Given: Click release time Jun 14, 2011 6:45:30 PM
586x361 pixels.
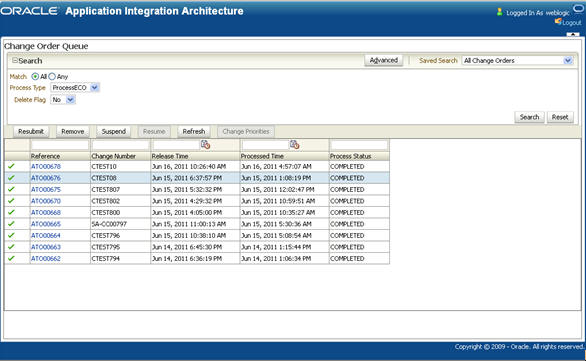Looking at the screenshot, I should click(187, 247).
